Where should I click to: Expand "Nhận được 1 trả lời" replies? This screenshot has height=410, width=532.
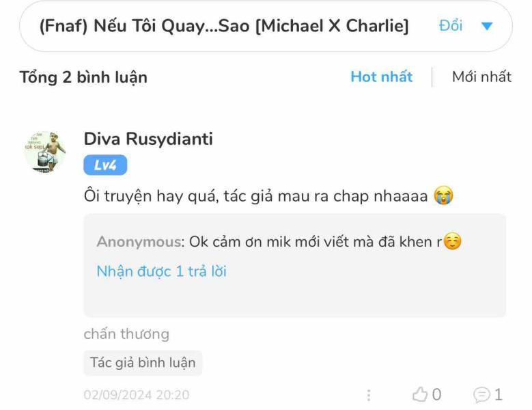click(x=161, y=271)
